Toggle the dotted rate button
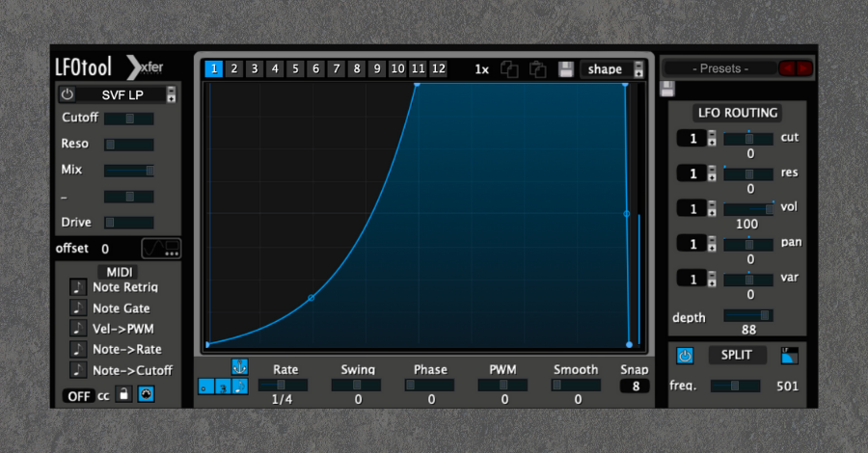The image size is (868, 453). click(206, 386)
